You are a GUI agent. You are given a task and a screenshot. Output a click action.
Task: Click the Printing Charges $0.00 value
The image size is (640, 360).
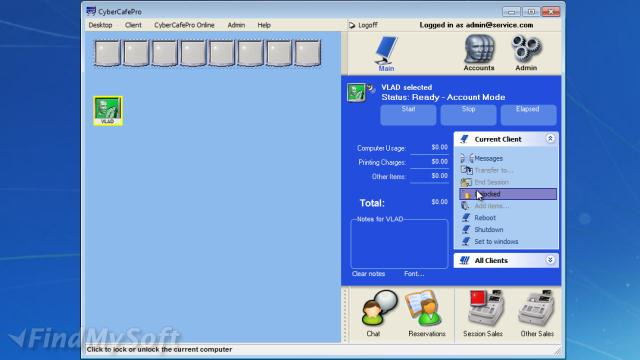click(439, 162)
